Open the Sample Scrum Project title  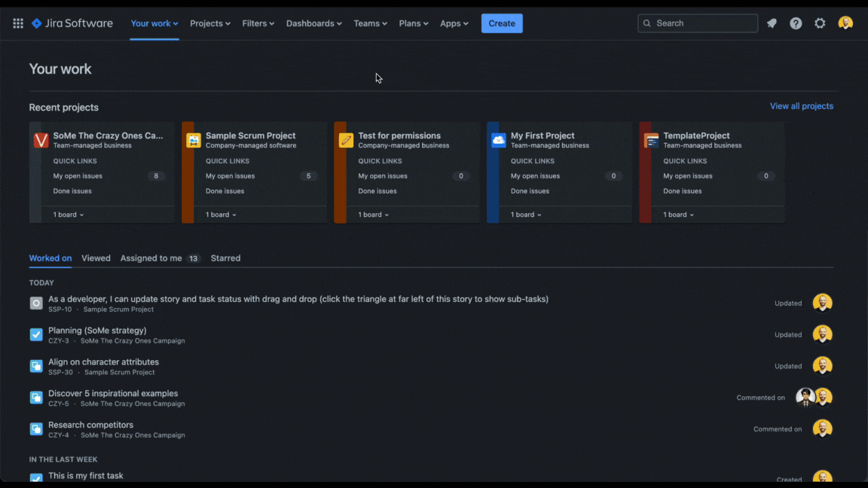[x=250, y=136]
